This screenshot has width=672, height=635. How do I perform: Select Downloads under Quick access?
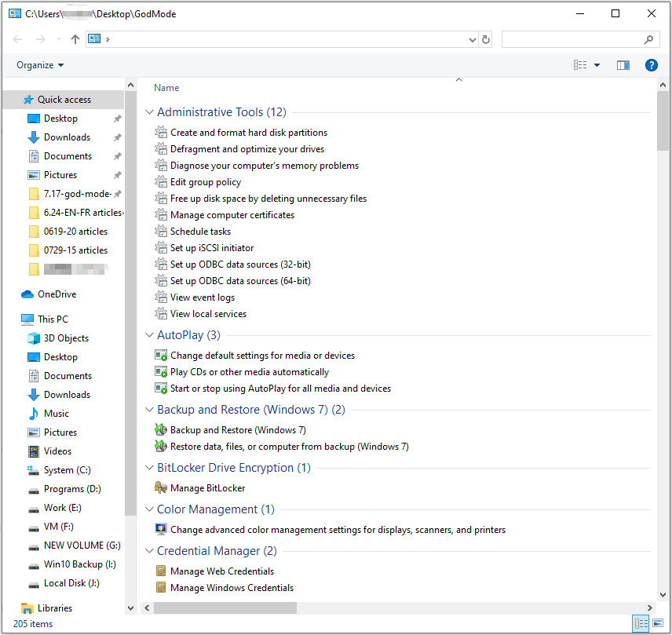(x=67, y=137)
